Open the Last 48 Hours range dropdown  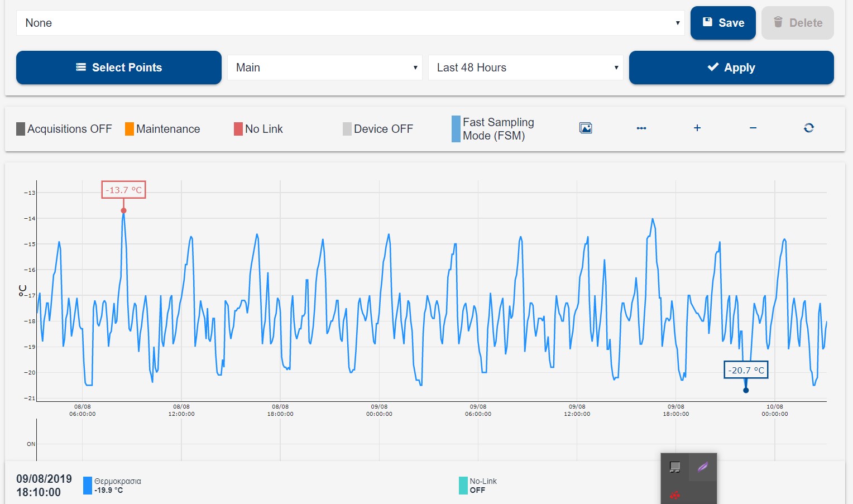525,68
